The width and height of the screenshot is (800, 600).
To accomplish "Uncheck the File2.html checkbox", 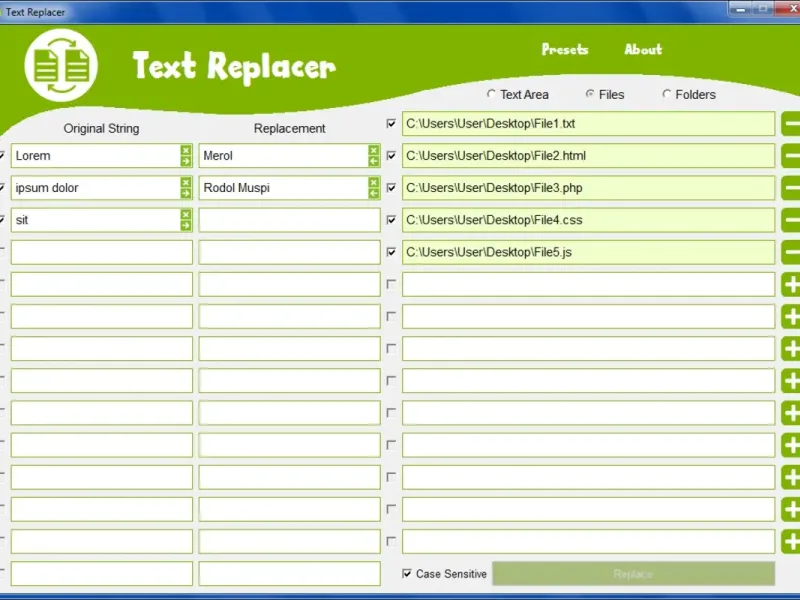I will (391, 156).
